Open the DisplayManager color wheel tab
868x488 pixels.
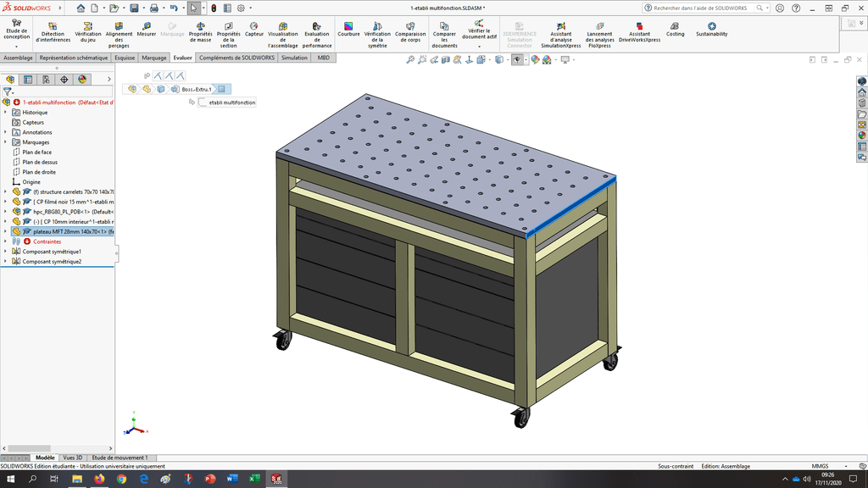coord(82,80)
